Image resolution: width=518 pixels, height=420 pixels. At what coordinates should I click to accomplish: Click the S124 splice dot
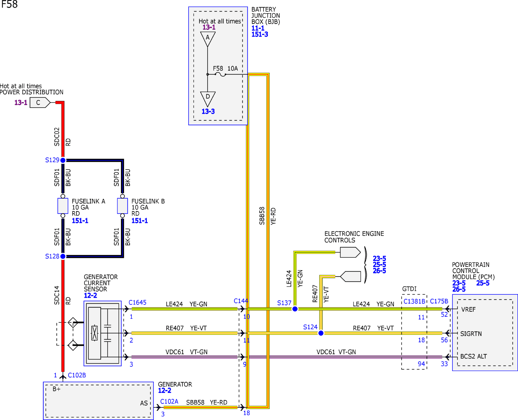click(321, 333)
